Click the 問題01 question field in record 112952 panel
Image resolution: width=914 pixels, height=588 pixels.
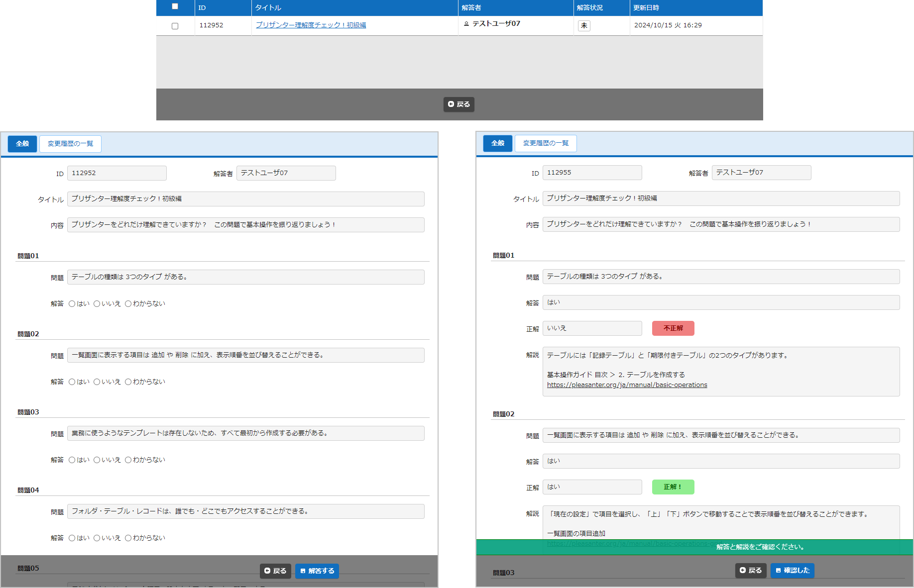click(246, 277)
